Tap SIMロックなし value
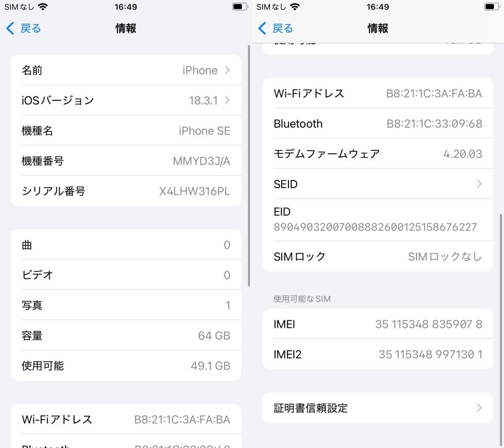This screenshot has height=448, width=504. pyautogui.click(x=445, y=257)
